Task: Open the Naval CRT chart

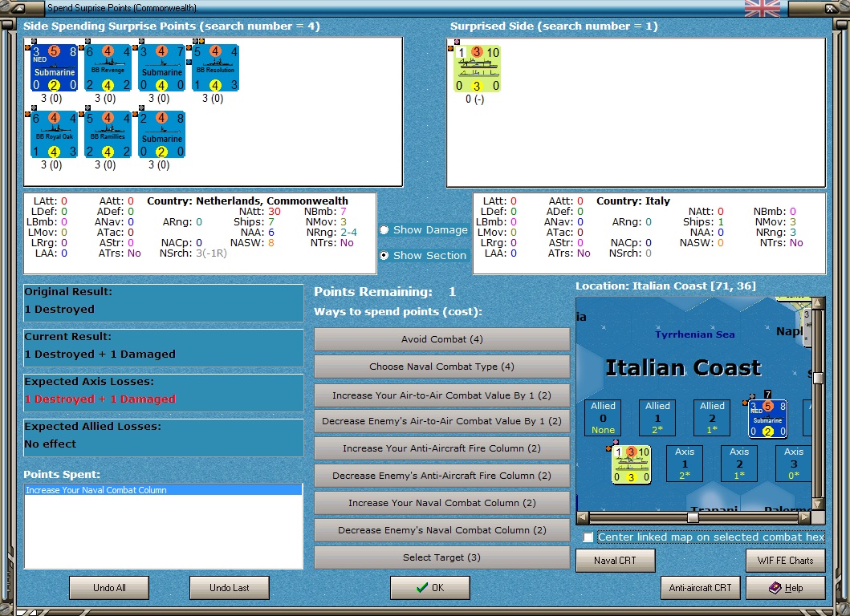Action: [616, 560]
